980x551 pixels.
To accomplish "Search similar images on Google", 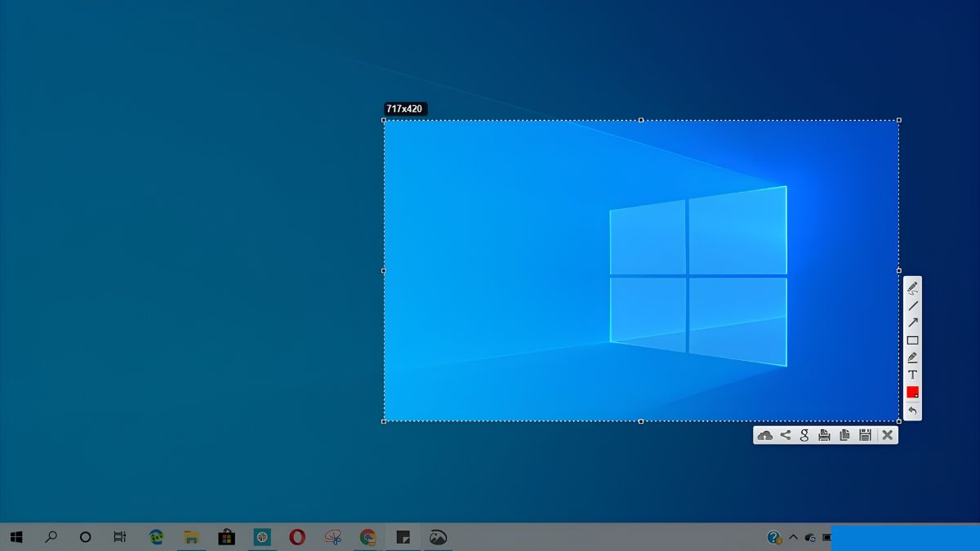I will pos(804,435).
